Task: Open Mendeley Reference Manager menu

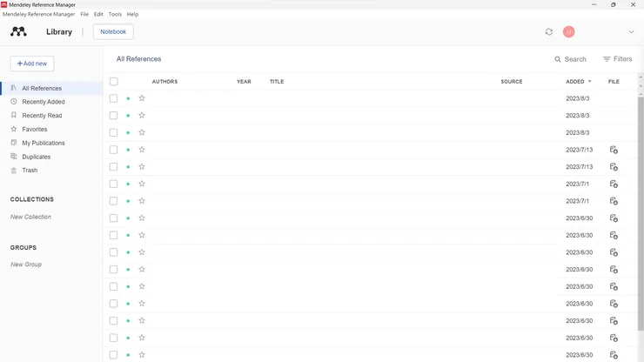Action: coord(38,14)
